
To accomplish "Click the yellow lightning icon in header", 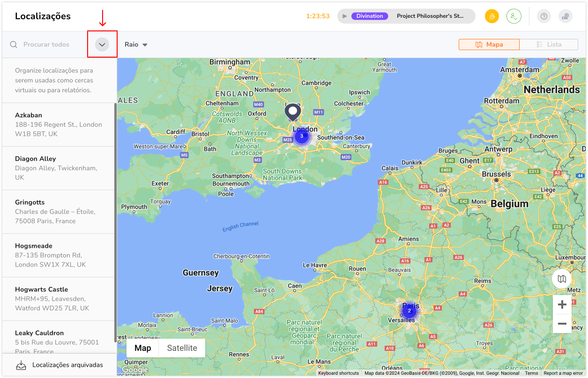I will pos(492,16).
